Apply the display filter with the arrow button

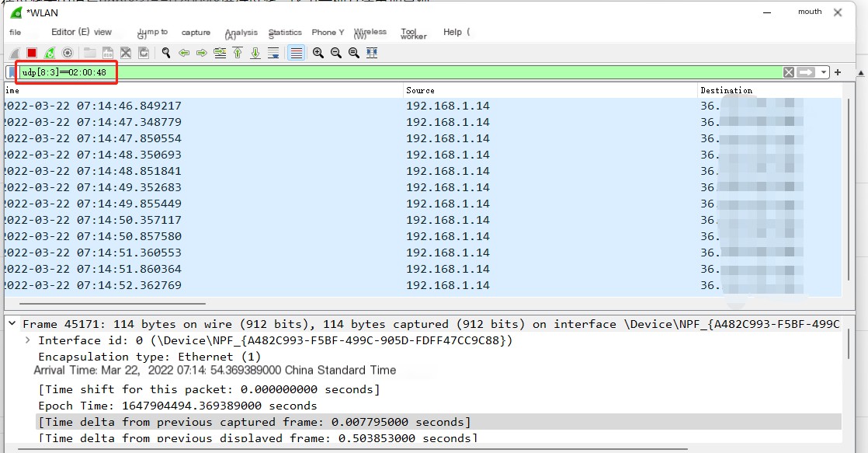tap(806, 72)
